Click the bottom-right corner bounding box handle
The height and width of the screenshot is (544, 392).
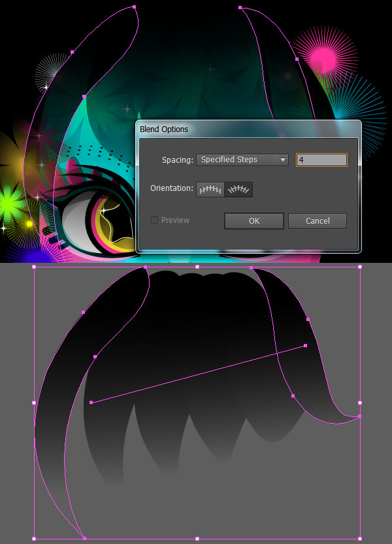pos(360,539)
